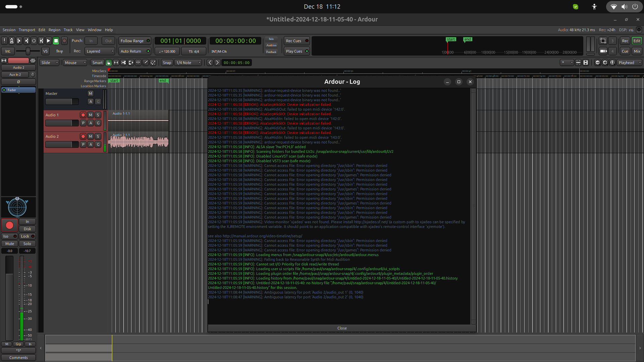The image size is (644, 362).
Task: Select the Cut (scissors) tool
Action: click(x=123, y=63)
